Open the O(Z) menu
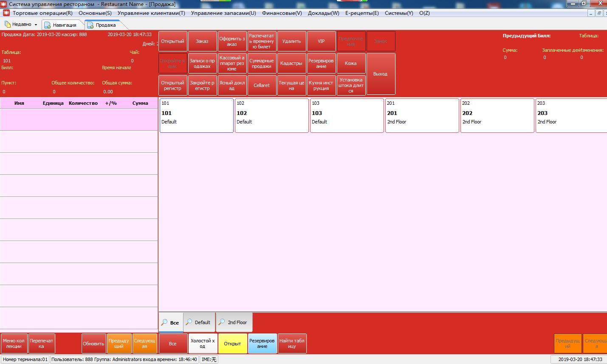Viewport: 607px width, 364px height. click(x=424, y=13)
